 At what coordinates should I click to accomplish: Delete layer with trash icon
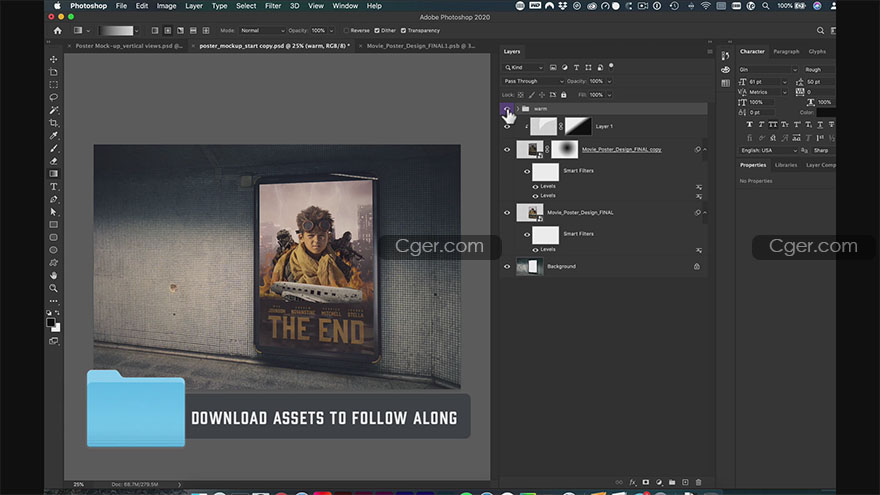[x=699, y=482]
